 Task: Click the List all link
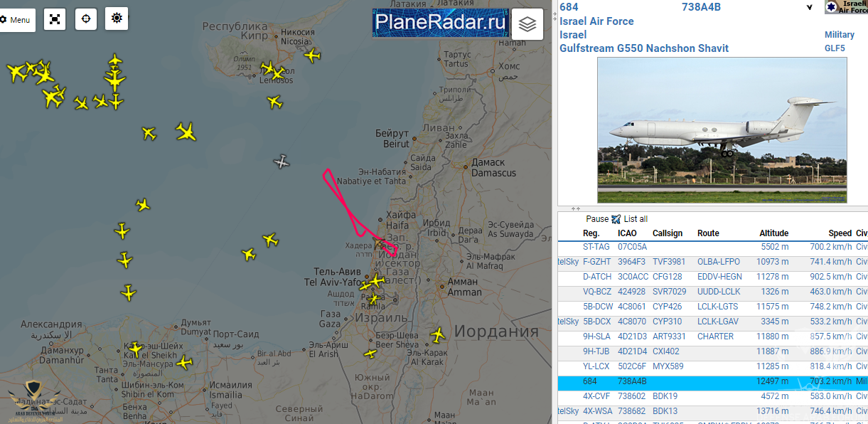pos(635,219)
